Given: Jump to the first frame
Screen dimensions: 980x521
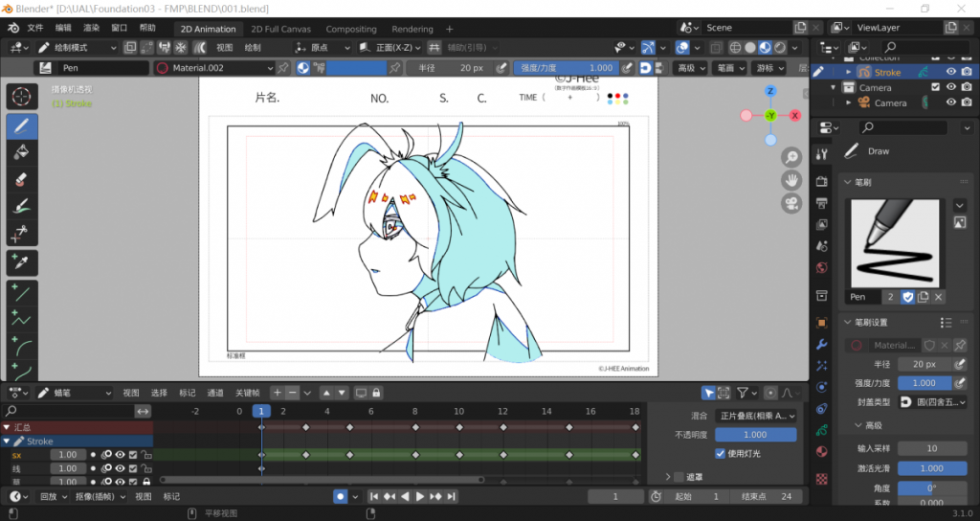Looking at the screenshot, I should click(x=374, y=497).
